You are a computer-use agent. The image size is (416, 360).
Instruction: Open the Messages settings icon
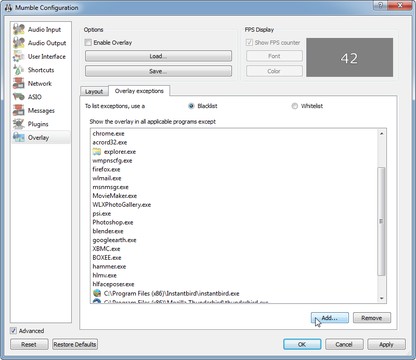click(x=19, y=110)
